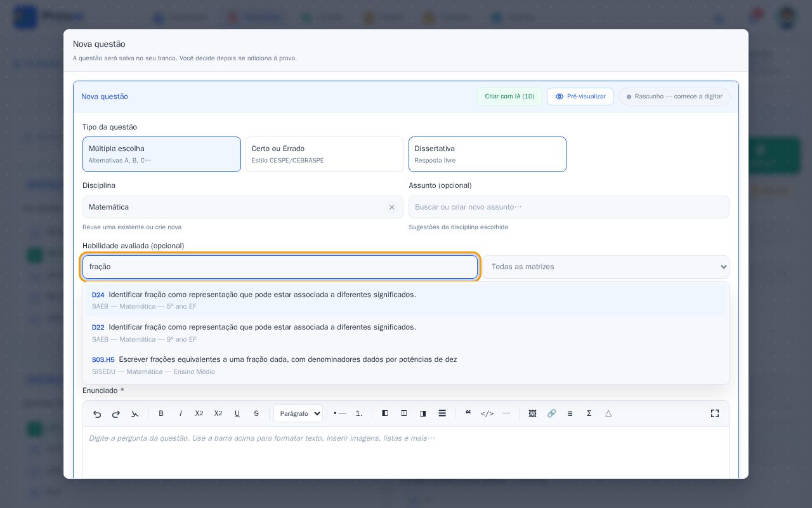Viewport: 812px width, 508px height.
Task: Choose D24 skill, SAEB 5º ano EF
Action: point(406,300)
